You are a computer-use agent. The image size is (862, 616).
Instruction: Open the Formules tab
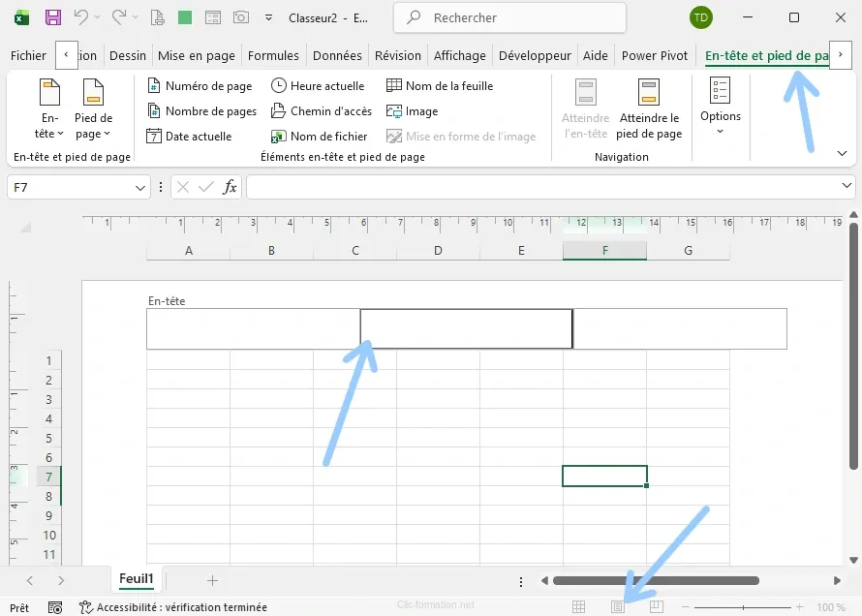click(273, 55)
